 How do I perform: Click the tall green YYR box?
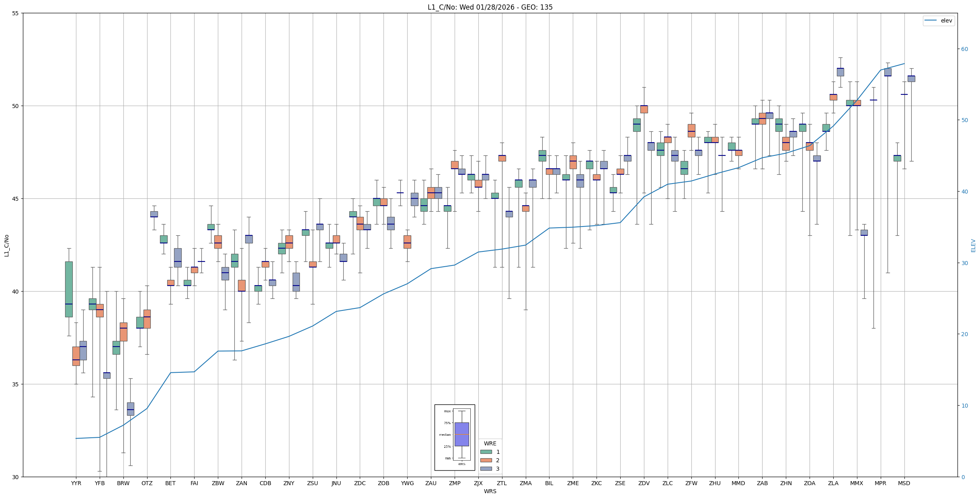tap(69, 289)
